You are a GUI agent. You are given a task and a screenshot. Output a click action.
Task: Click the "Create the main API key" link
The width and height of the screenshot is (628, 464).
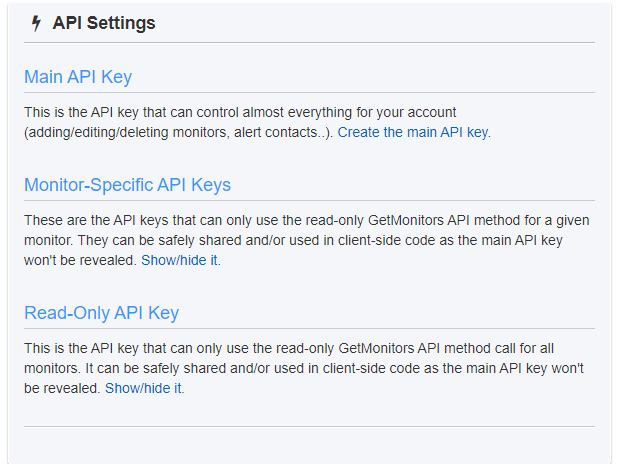pyautogui.click(x=413, y=132)
